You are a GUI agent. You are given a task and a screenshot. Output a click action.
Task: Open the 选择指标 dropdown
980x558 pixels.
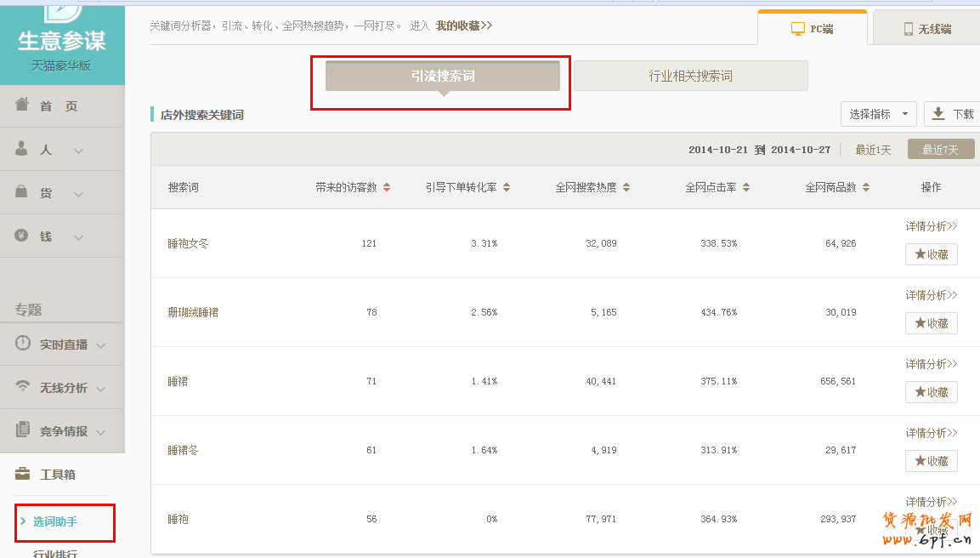(x=878, y=114)
